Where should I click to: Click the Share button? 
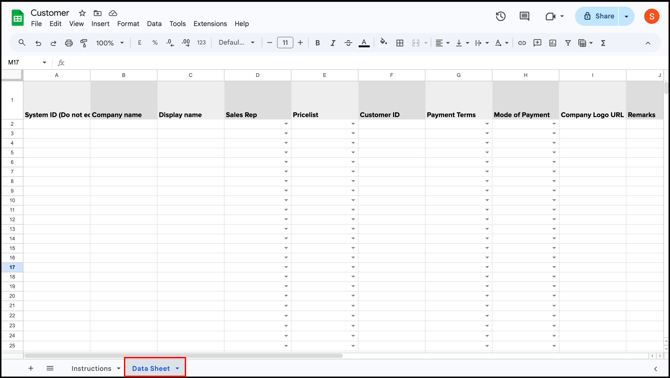(x=597, y=16)
